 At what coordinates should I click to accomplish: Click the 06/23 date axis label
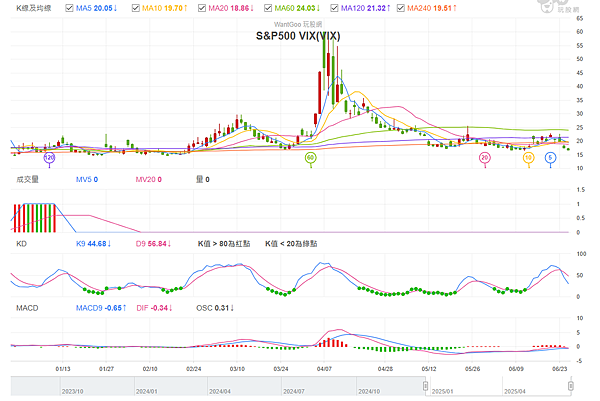[559, 369]
